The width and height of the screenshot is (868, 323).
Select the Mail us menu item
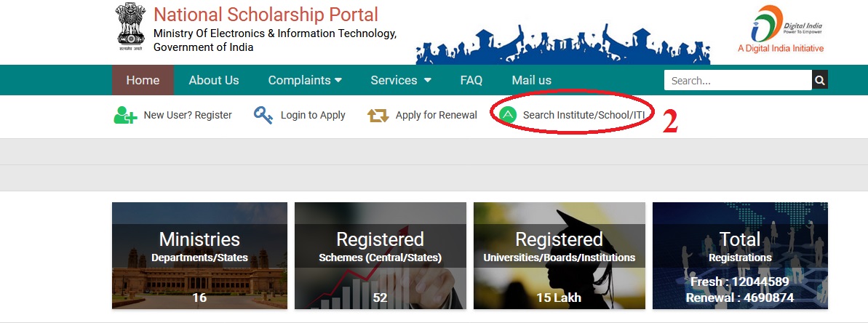(531, 80)
